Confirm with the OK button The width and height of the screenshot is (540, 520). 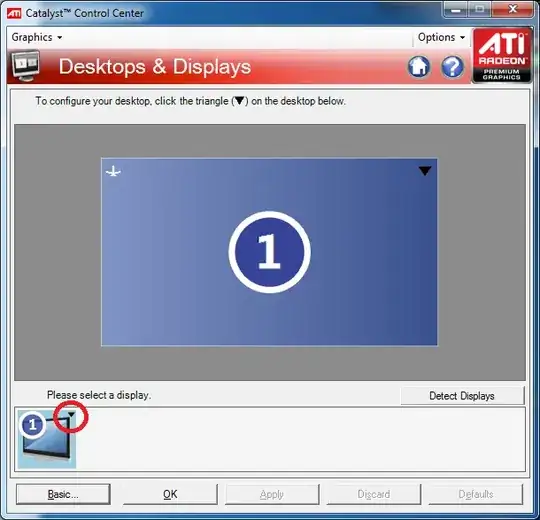pos(170,494)
